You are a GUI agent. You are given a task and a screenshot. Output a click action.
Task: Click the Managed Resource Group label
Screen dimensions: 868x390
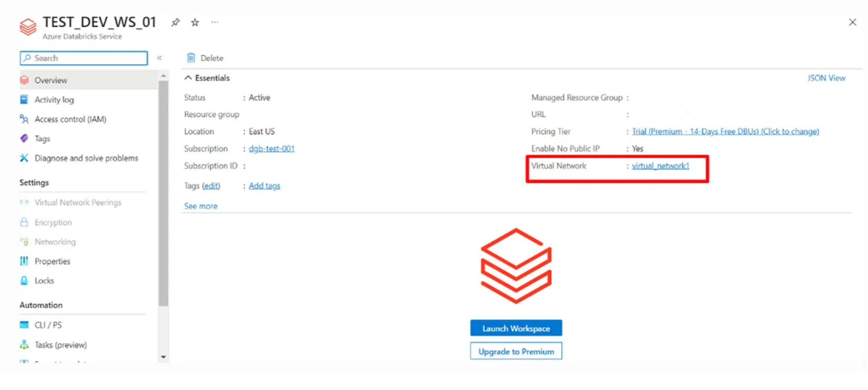pyautogui.click(x=577, y=97)
